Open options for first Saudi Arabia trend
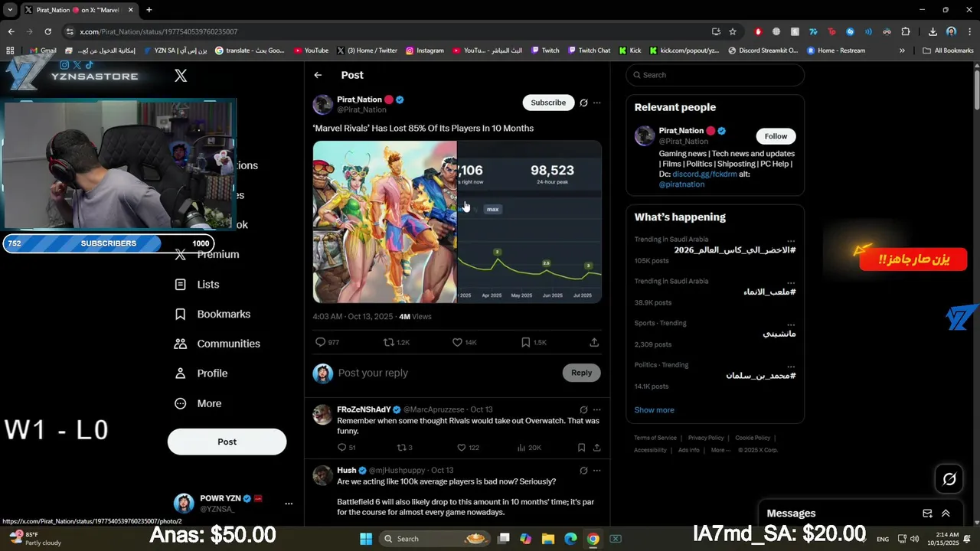 pyautogui.click(x=791, y=240)
